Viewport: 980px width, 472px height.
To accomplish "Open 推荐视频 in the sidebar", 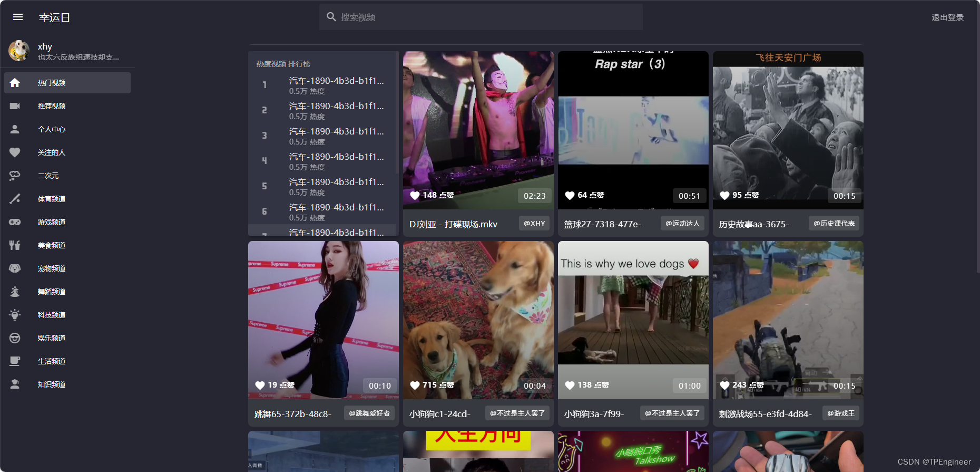I will [67, 106].
